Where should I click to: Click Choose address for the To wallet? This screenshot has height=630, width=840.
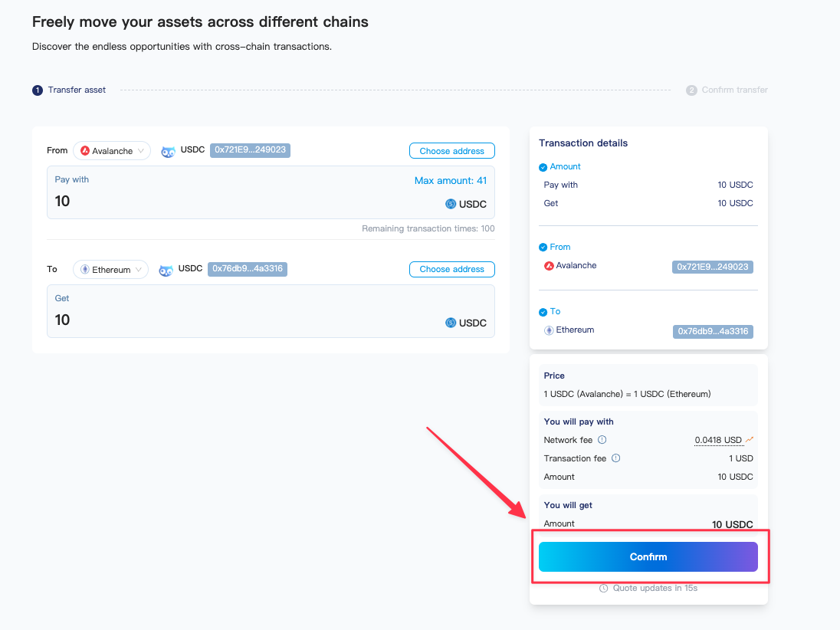click(451, 270)
